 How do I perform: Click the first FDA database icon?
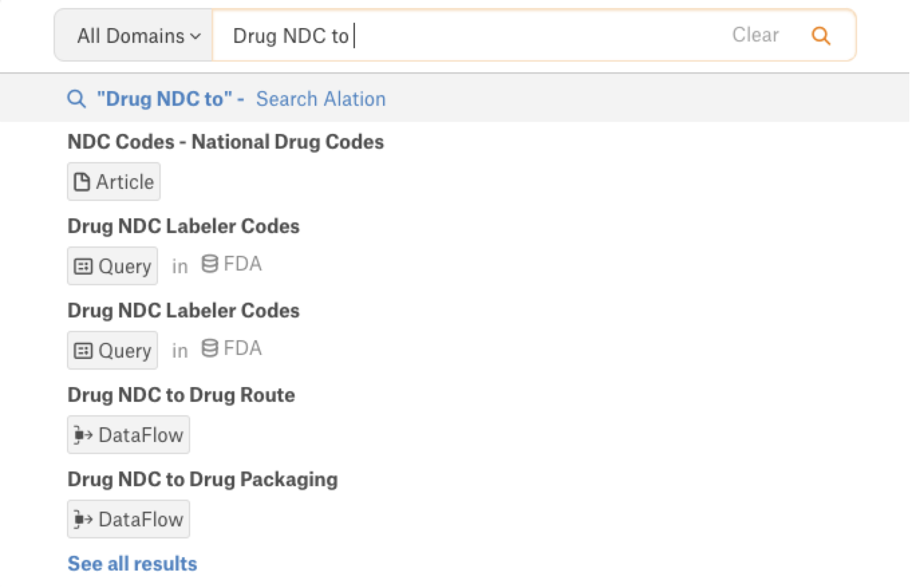click(210, 265)
